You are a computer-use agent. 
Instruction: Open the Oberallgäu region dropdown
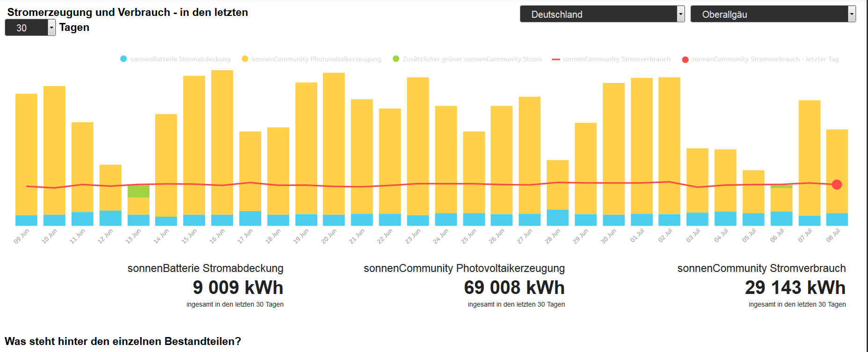click(x=773, y=14)
